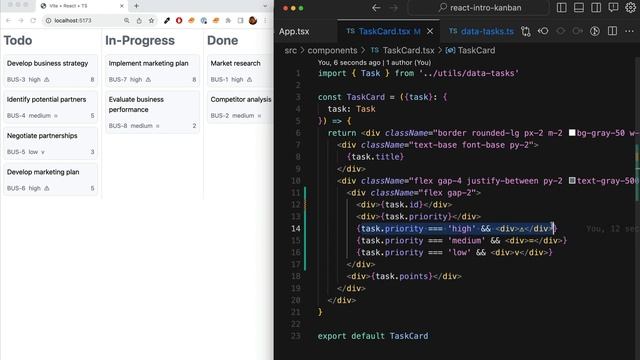640x360 pixels.
Task: Click the eyedropper extension icon
Action: pos(167,20)
